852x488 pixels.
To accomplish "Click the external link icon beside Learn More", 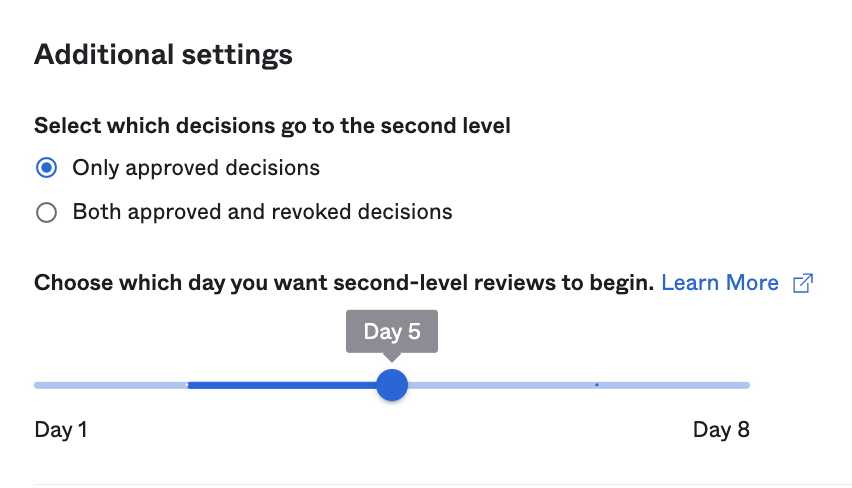I will [x=802, y=283].
